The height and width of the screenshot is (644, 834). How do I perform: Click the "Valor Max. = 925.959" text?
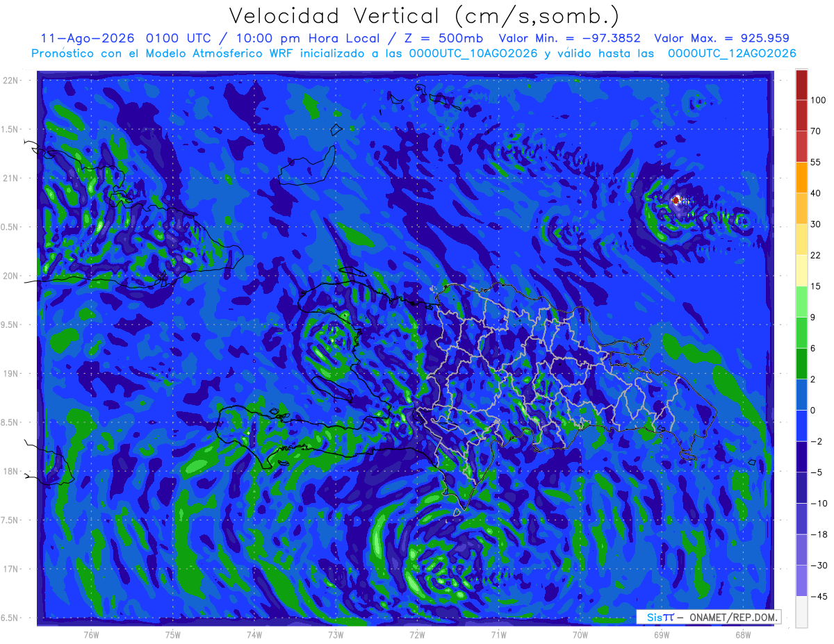(x=721, y=38)
